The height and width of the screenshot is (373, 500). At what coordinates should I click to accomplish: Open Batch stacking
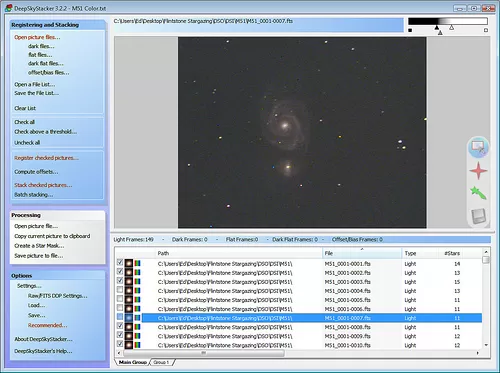pos(33,195)
